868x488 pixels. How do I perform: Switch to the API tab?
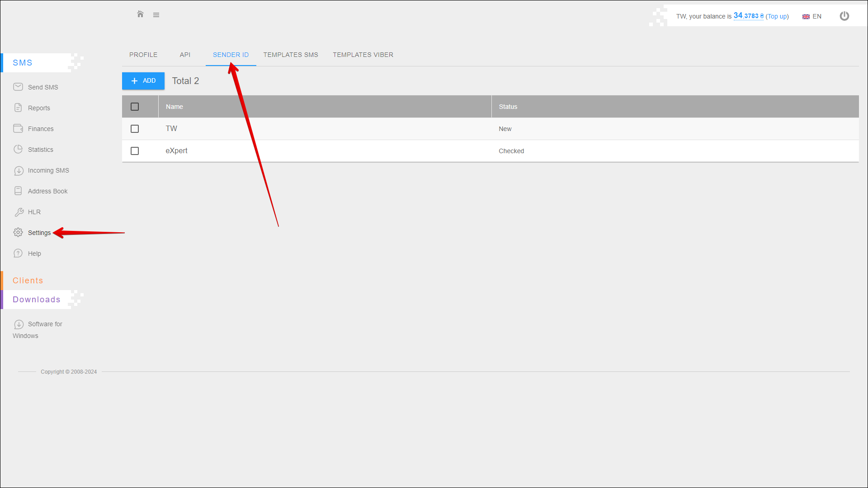(185, 55)
